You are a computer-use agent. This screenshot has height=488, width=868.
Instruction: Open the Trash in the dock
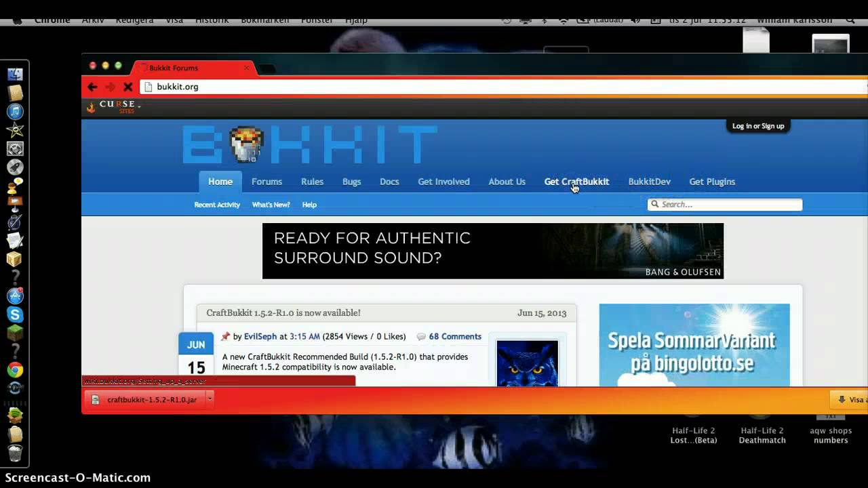15,453
